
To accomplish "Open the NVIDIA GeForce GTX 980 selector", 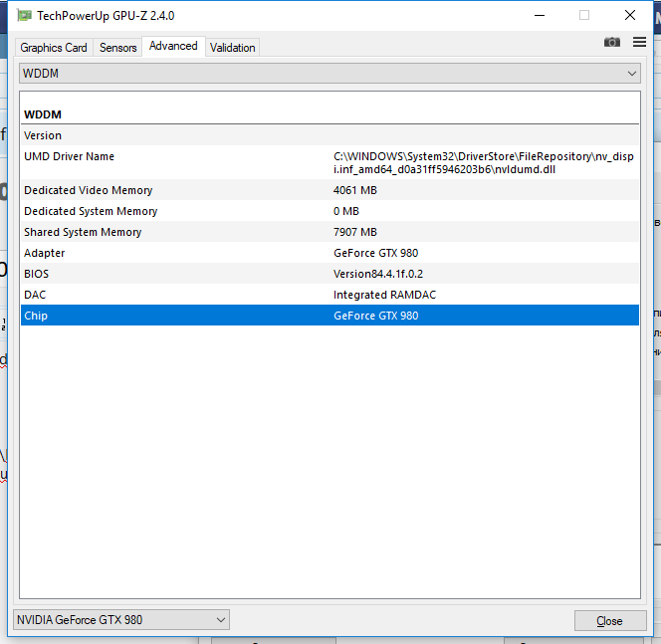I will (120, 620).
